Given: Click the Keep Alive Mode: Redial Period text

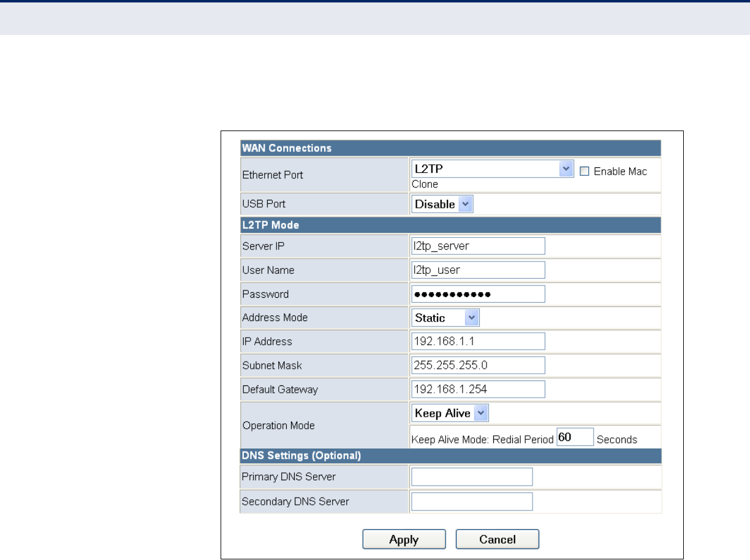Looking at the screenshot, I should coord(483,439).
